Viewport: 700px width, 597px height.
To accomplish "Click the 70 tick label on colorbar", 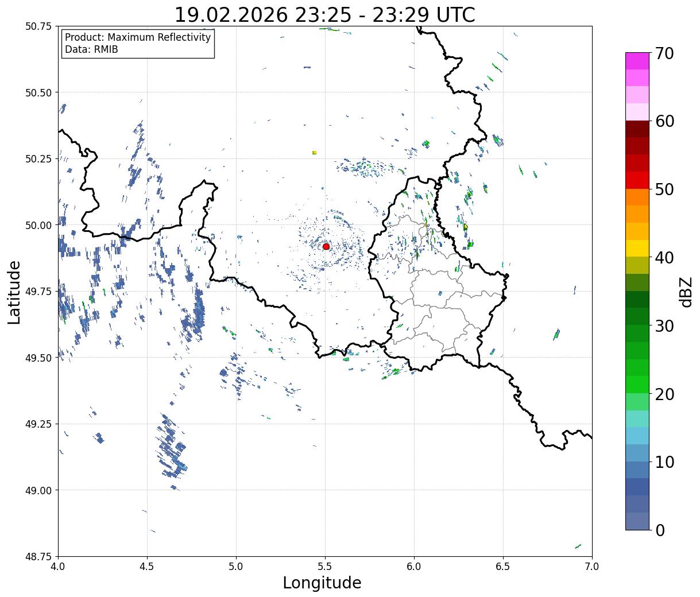I will click(x=663, y=53).
